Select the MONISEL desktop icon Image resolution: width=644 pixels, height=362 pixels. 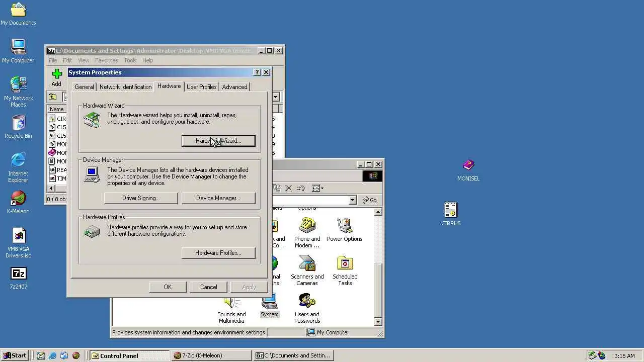coord(468,170)
